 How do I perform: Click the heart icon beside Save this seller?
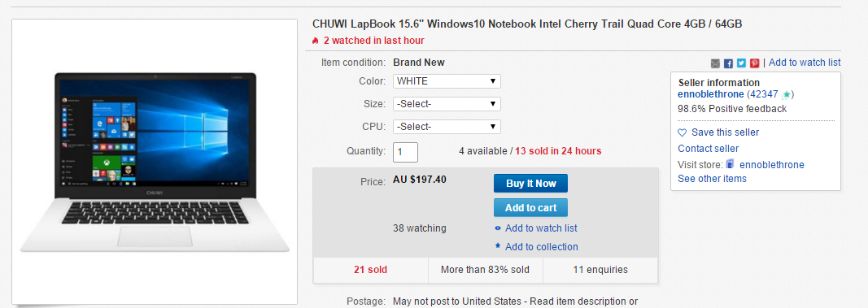(682, 132)
